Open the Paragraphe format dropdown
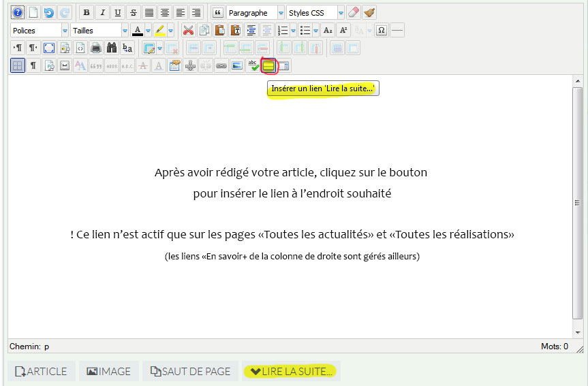Image resolution: width=588 pixels, height=386 pixels. coord(281,13)
